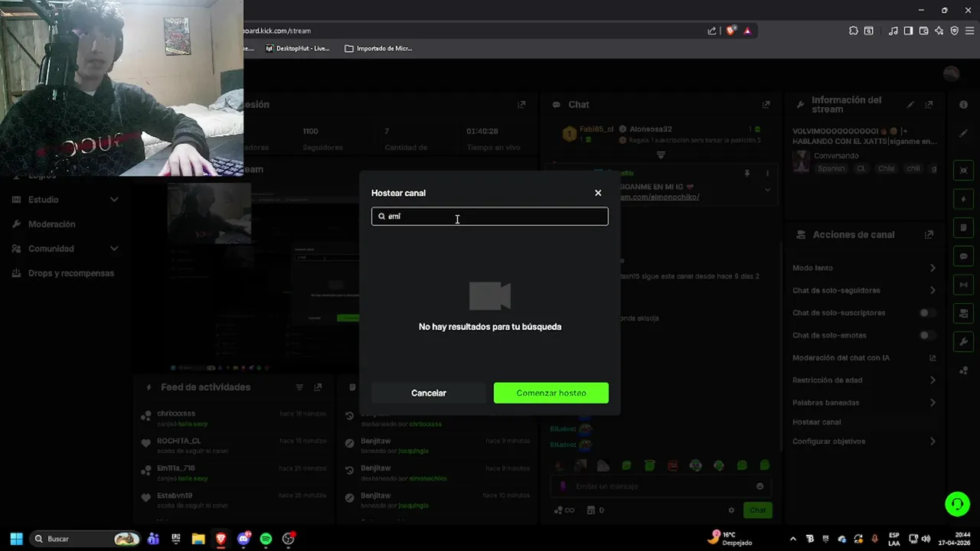
Task: Expand Restricción de edad
Action: 864,380
